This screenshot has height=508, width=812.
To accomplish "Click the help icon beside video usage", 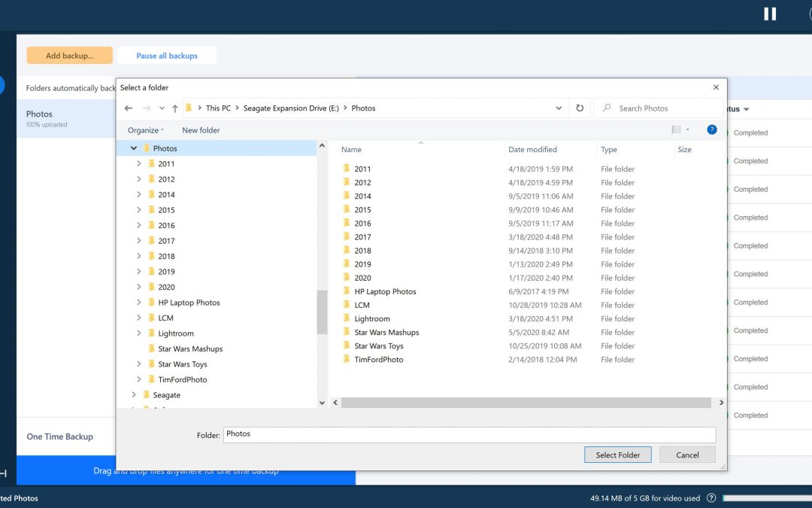I will 711,498.
